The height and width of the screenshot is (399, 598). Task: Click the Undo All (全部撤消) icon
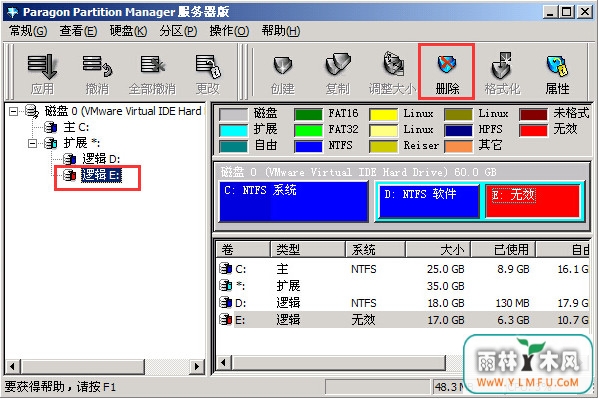(x=152, y=65)
